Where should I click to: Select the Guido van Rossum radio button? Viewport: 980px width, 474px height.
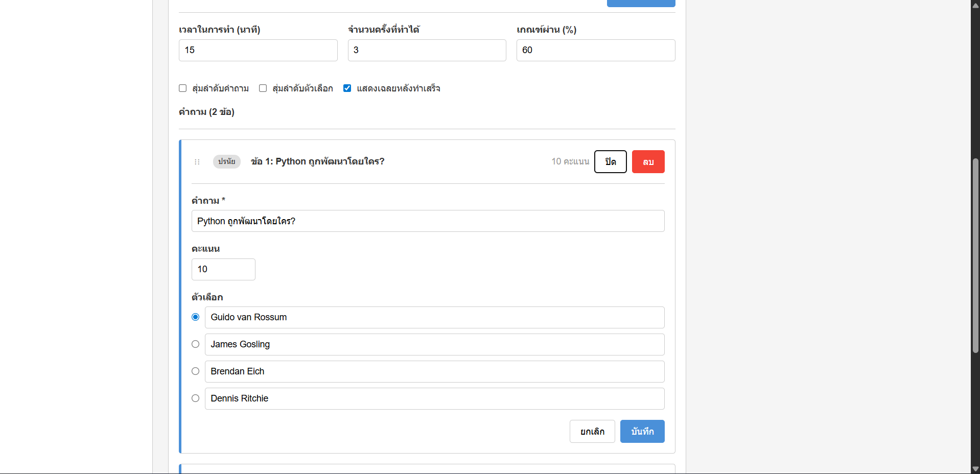pos(196,317)
